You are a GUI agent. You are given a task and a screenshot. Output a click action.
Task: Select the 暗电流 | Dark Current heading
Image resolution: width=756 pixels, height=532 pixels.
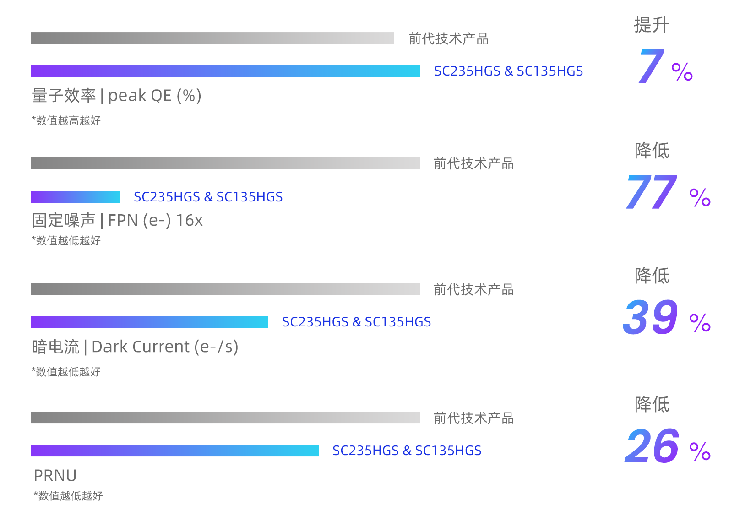[x=135, y=347]
